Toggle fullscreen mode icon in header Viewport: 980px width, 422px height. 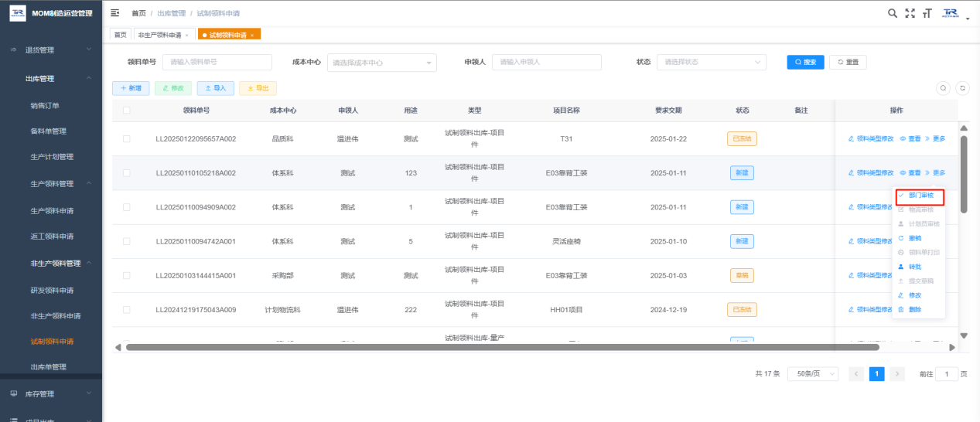click(x=910, y=13)
